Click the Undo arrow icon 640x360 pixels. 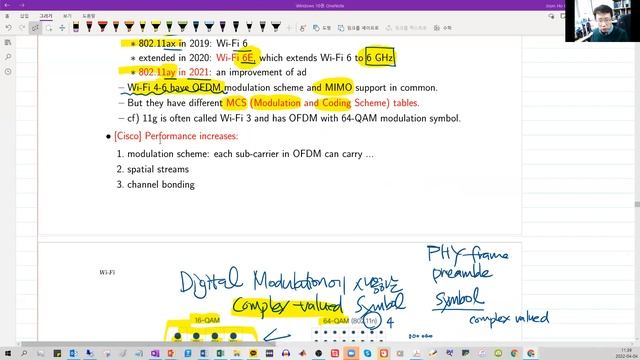tap(8, 28)
